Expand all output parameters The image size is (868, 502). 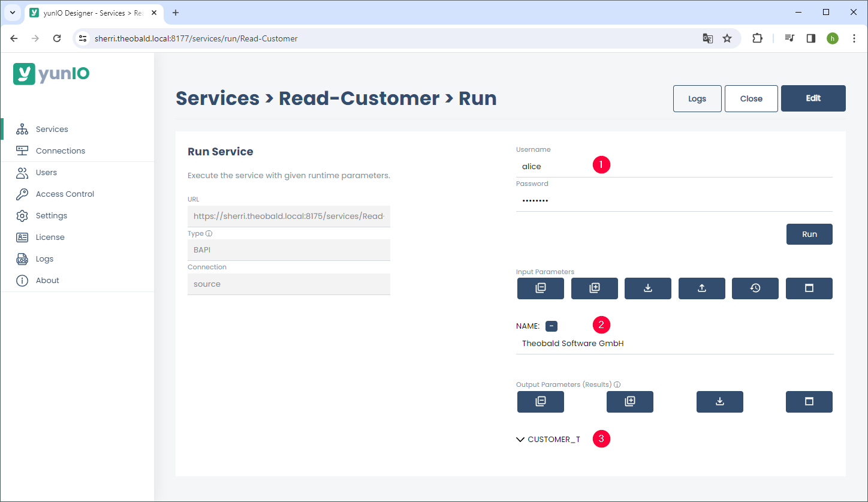click(629, 402)
